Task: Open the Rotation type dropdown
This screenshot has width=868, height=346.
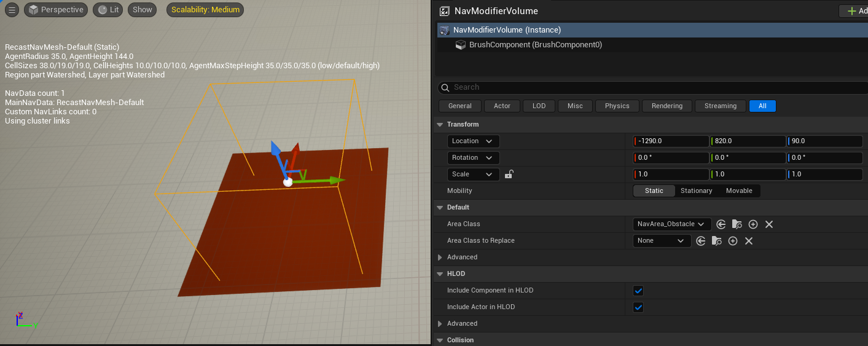Action: (x=474, y=158)
